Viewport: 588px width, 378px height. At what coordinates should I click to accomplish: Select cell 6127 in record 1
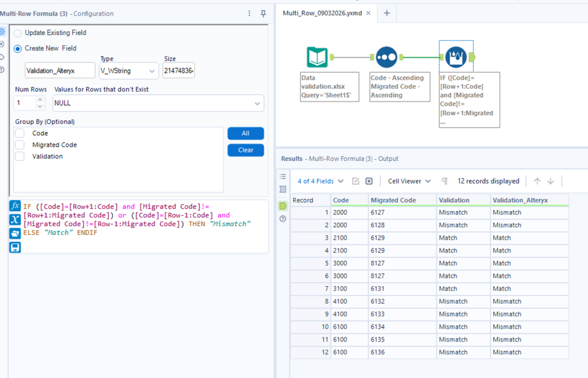click(x=403, y=212)
